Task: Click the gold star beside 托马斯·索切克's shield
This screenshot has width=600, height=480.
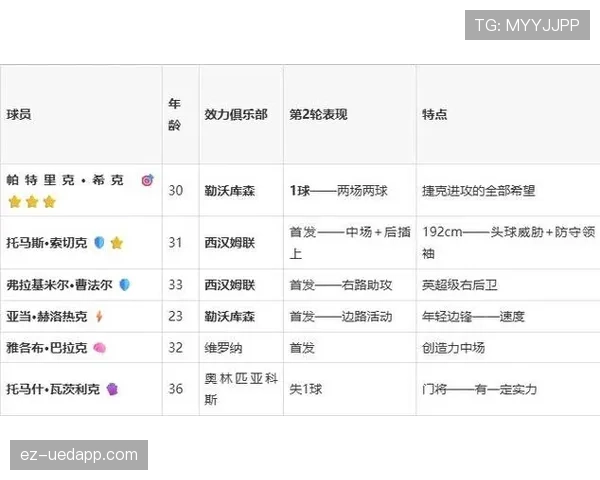Action: click(117, 243)
